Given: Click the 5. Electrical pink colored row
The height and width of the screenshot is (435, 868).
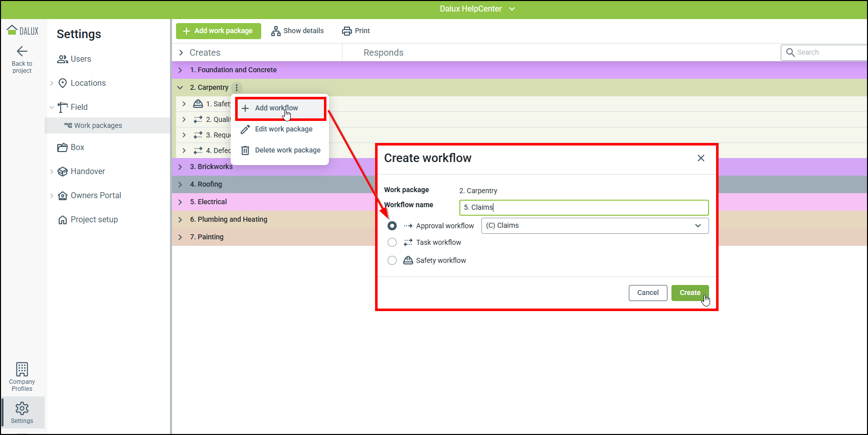Looking at the screenshot, I should (x=276, y=202).
